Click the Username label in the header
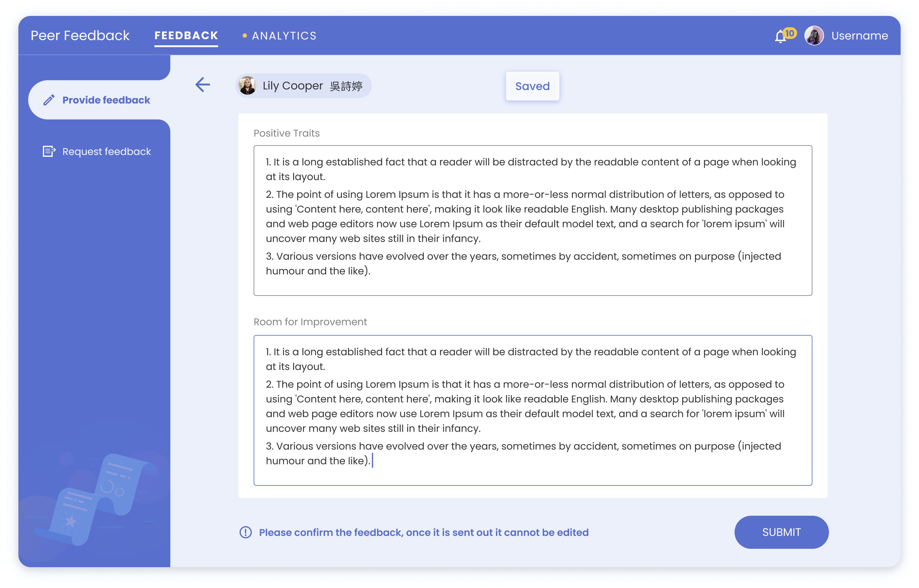 860,36
